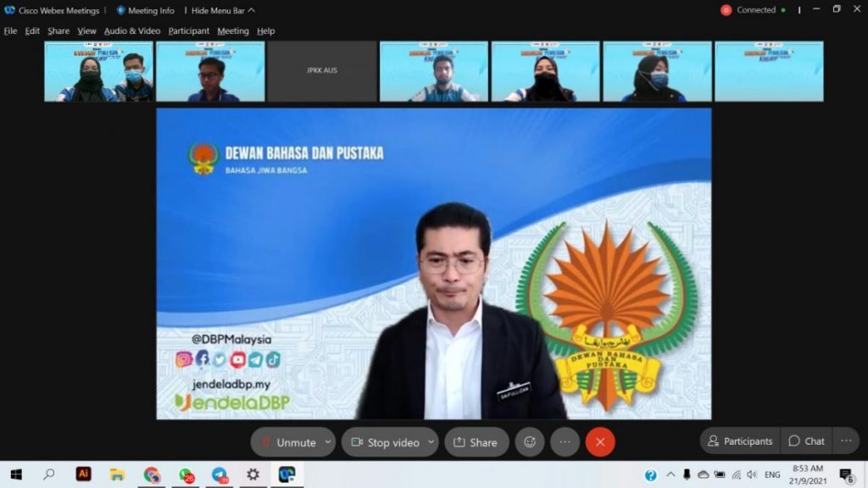Image resolution: width=868 pixels, height=488 pixels.
Task: Show hidden system tray icons
Action: pos(670,474)
